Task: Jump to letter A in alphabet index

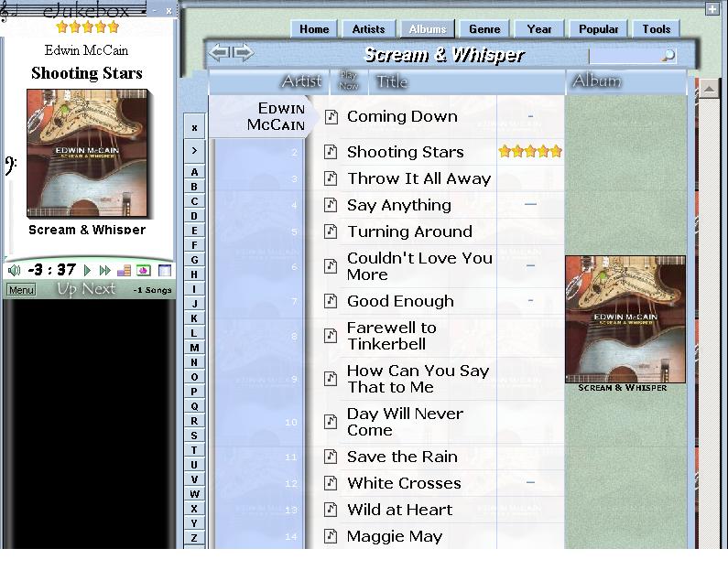Action: [194, 172]
